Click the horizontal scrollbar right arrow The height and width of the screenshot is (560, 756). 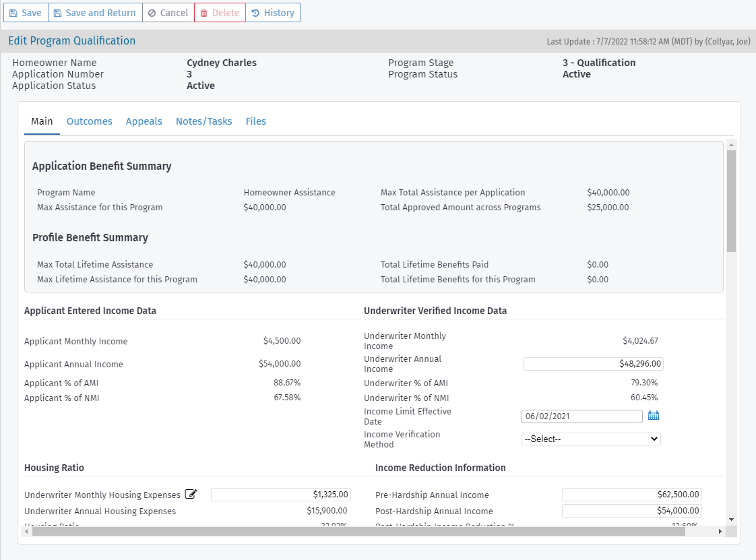(720, 531)
